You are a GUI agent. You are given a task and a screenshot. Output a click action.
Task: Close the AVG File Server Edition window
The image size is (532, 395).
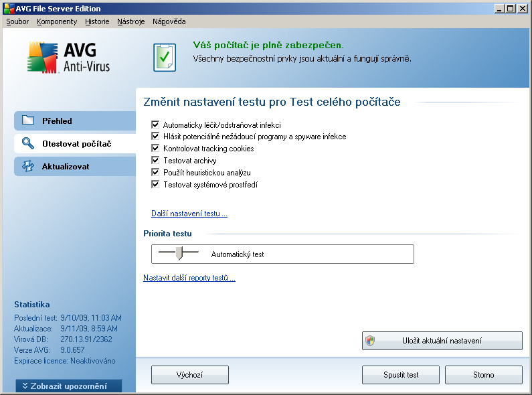point(523,9)
